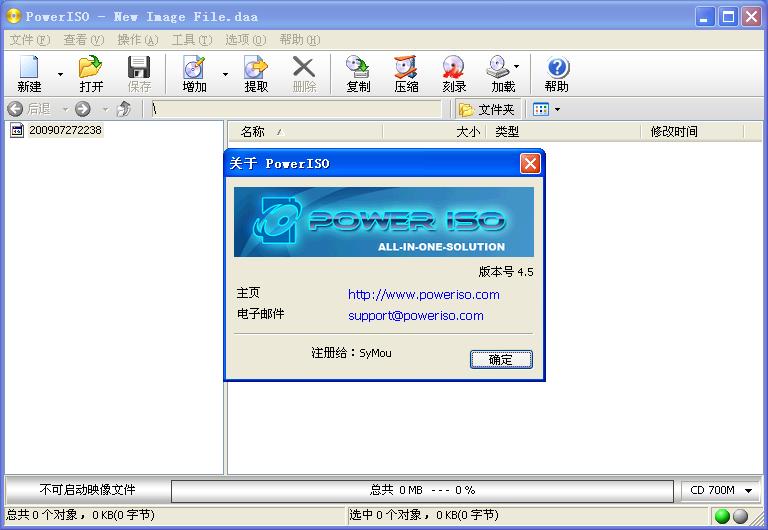
Task: Maximize the PowerISO main window
Action: coord(728,17)
